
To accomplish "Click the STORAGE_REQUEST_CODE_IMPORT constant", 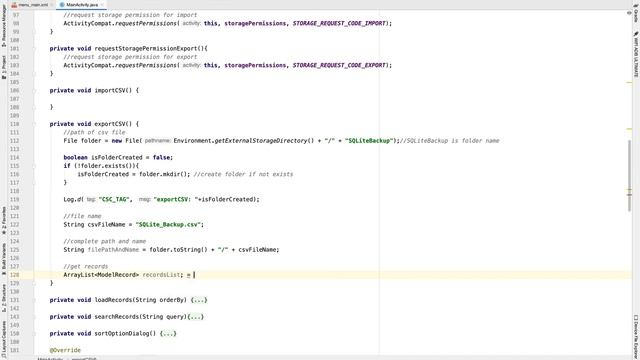I will (339, 23).
